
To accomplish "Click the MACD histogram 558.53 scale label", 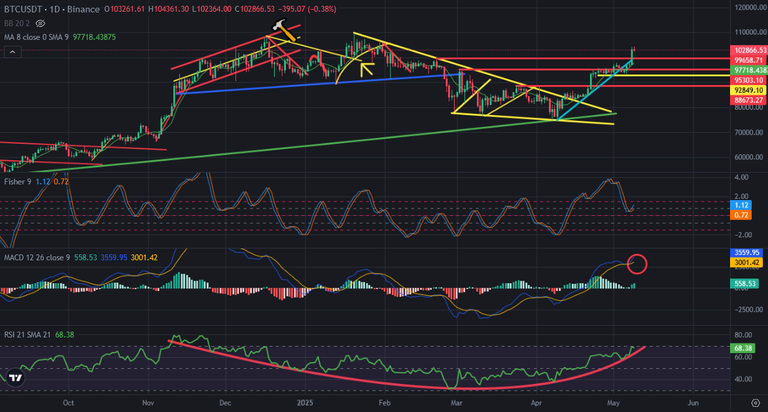I will [744, 283].
